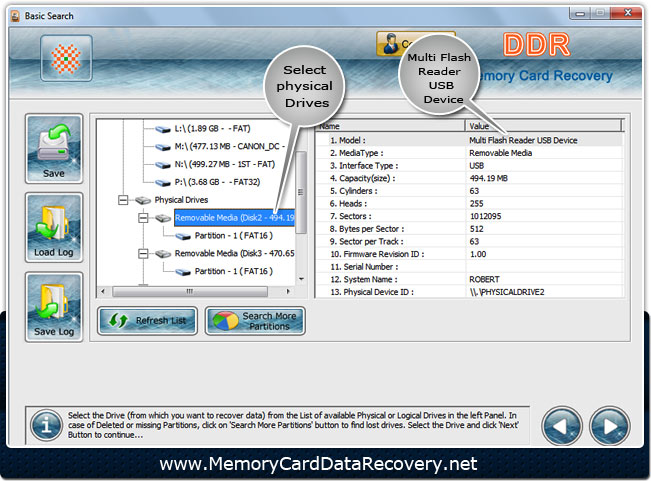Open the Load Log button
Screen dimensions: 651x481
(x=54, y=227)
